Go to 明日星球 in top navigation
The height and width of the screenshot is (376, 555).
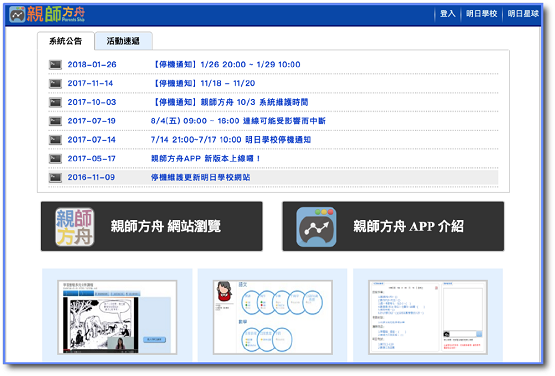pyautogui.click(x=523, y=14)
